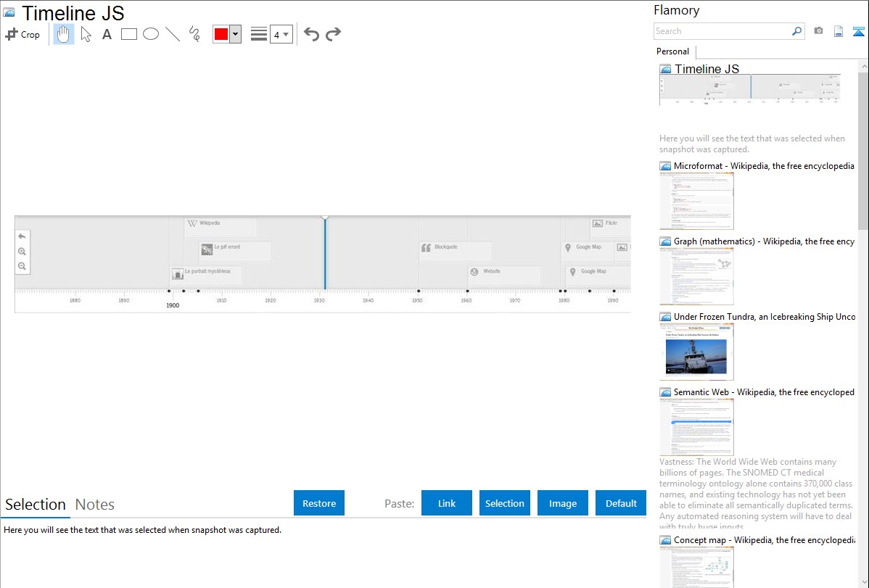The image size is (869, 588).
Task: Activate the Crop tool
Action: point(22,34)
